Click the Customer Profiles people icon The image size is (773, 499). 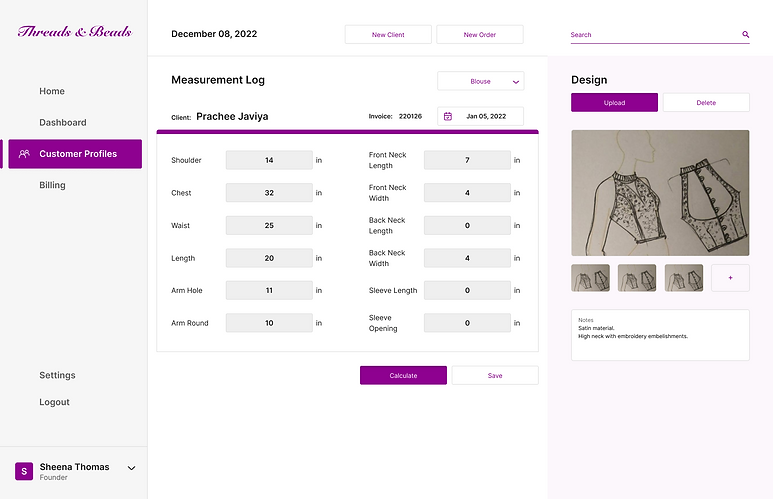pos(24,154)
